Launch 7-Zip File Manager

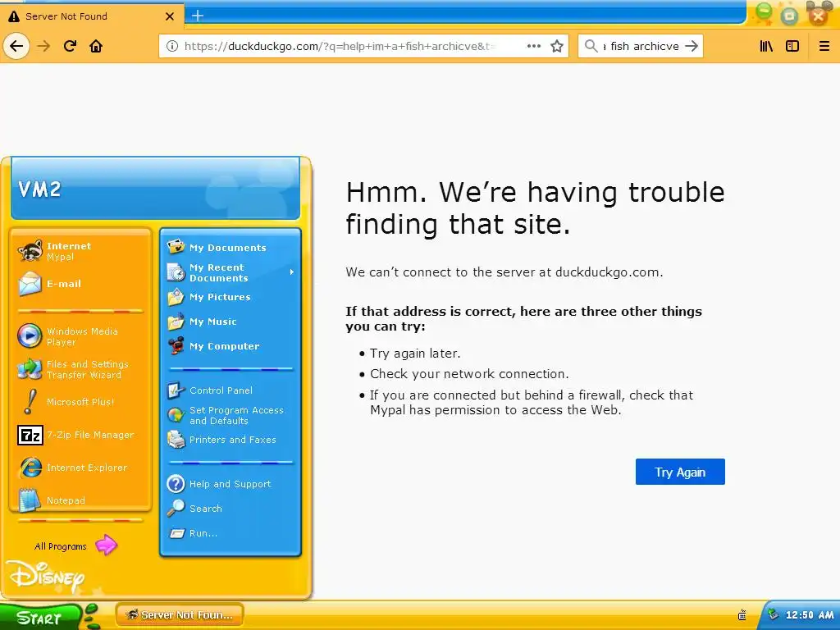click(80, 435)
